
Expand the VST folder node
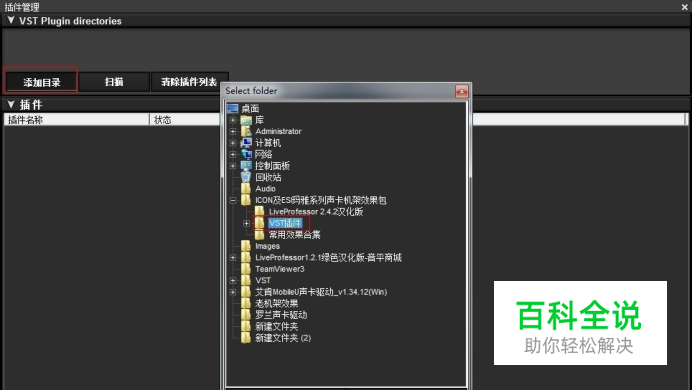pos(233,281)
